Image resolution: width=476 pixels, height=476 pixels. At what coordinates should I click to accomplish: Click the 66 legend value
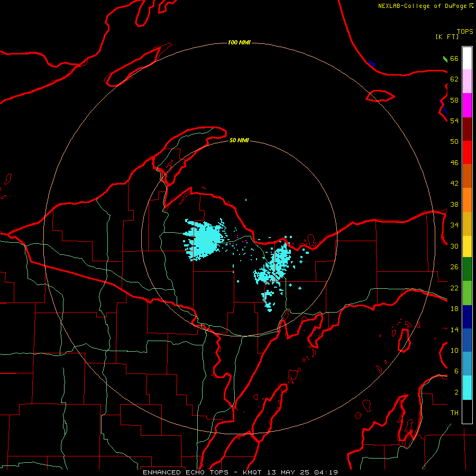coord(454,58)
